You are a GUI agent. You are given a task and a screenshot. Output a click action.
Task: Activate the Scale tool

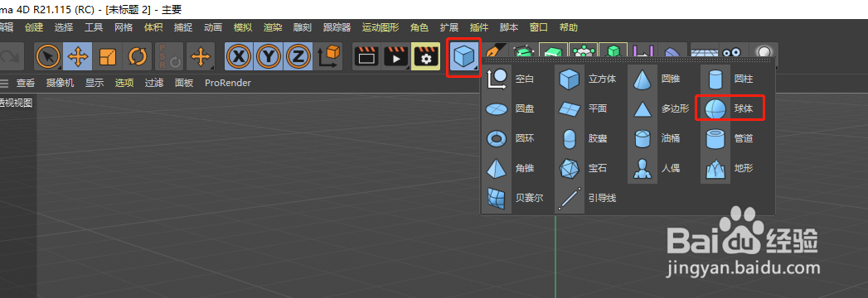click(x=107, y=56)
